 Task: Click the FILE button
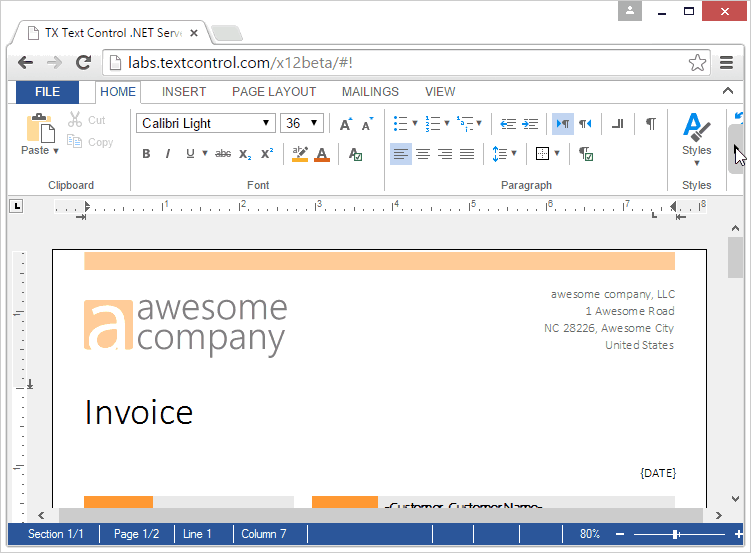(x=47, y=92)
